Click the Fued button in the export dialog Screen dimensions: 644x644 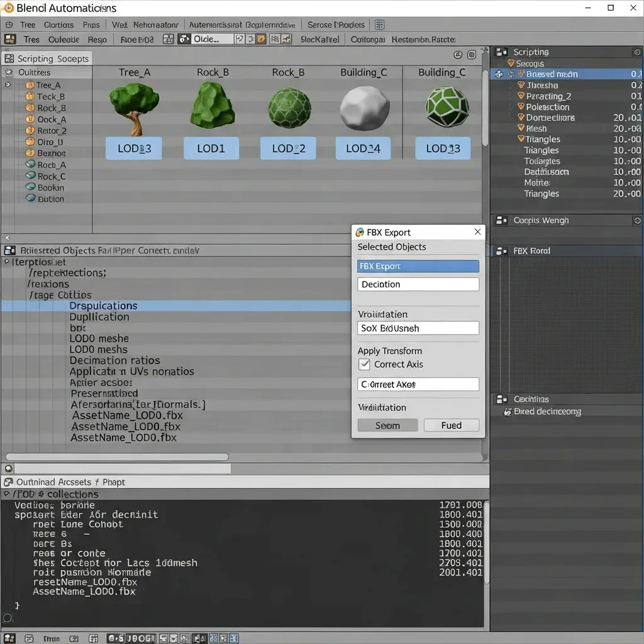click(x=451, y=425)
